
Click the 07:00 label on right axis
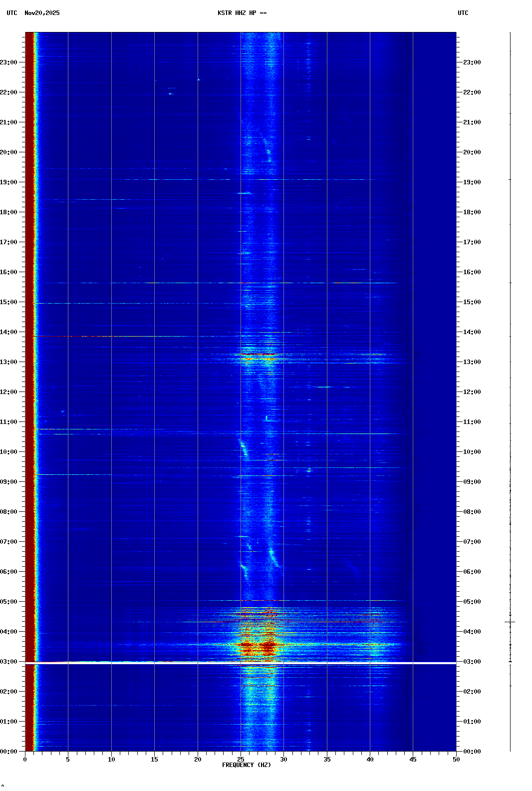[472, 542]
